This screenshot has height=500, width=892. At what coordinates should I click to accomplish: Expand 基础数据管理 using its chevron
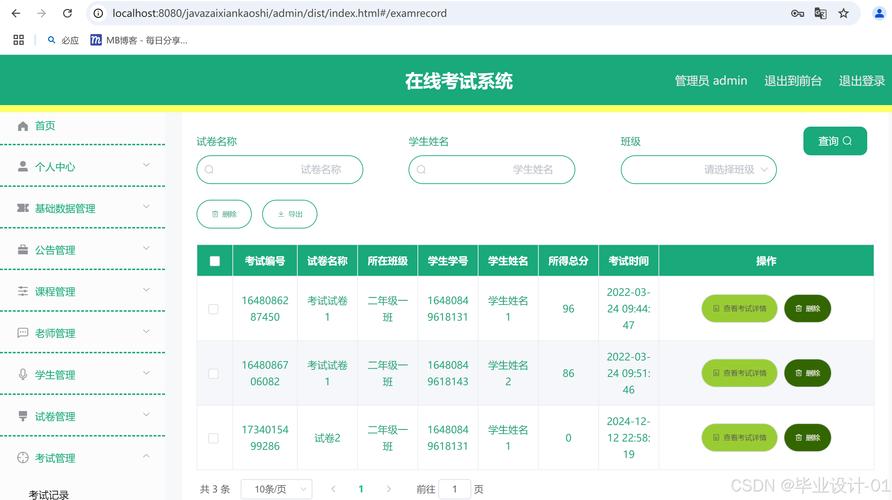(146, 206)
